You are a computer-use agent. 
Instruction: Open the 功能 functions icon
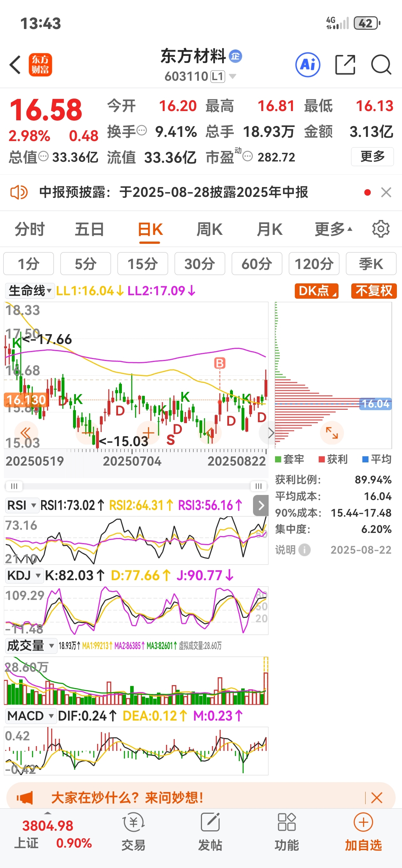(x=287, y=822)
